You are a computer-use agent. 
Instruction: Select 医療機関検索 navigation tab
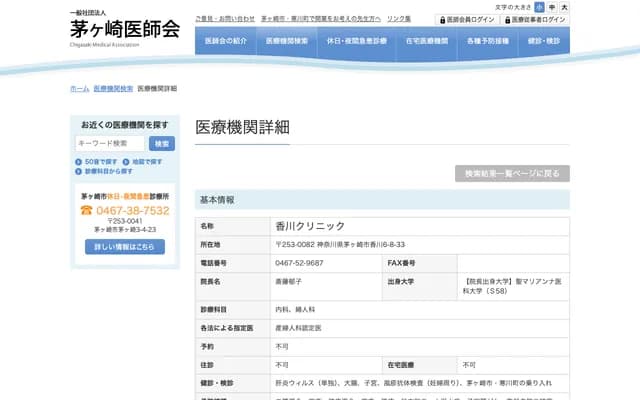tap(294, 42)
